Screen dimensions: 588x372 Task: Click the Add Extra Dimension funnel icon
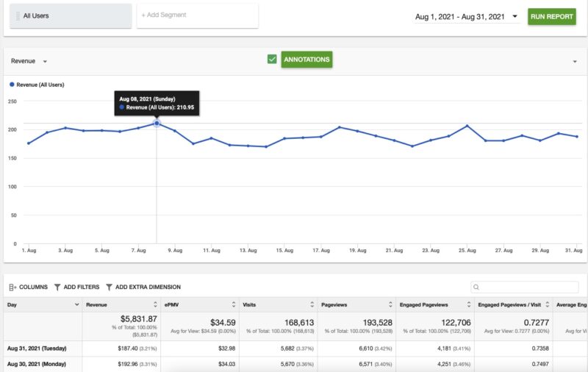109,287
